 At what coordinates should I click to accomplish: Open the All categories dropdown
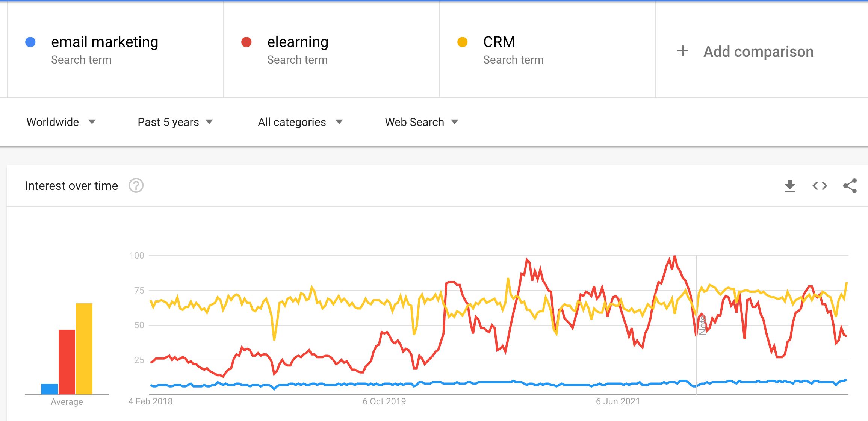301,122
